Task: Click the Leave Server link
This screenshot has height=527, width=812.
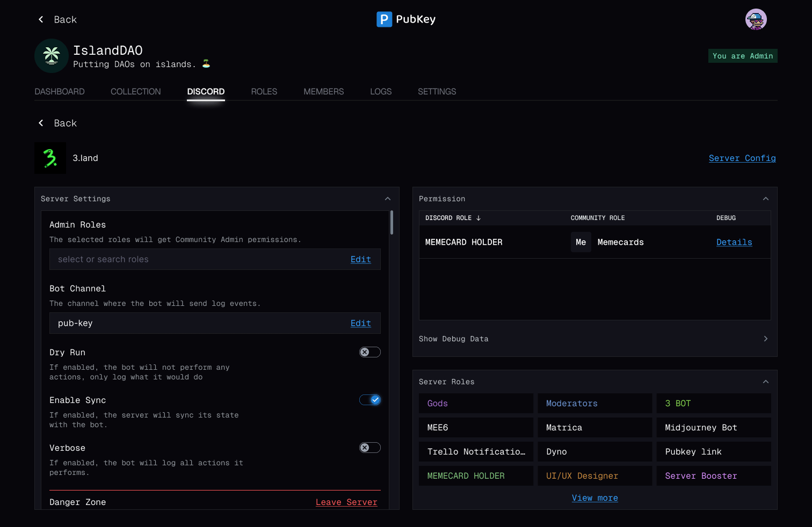Action: (x=346, y=502)
